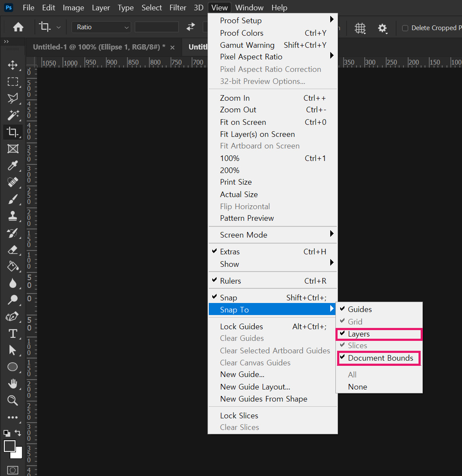
Task: Select the Paint Bucket tool
Action: [x=12, y=266]
